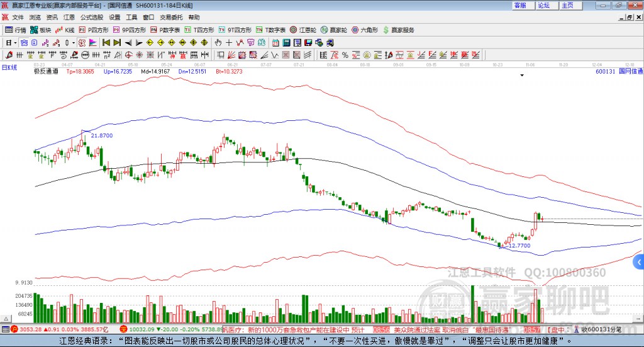The image size is (644, 347).
Task: Click the 论坛 forum button
Action: (547, 5)
